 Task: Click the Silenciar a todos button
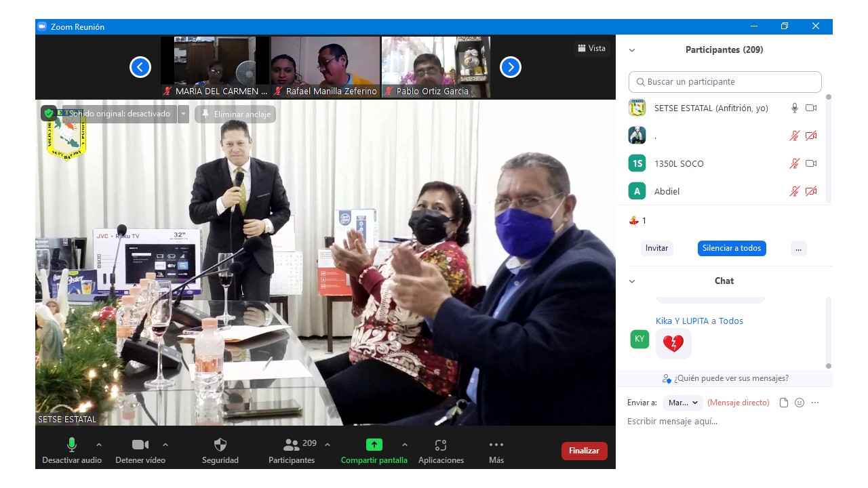tap(731, 248)
